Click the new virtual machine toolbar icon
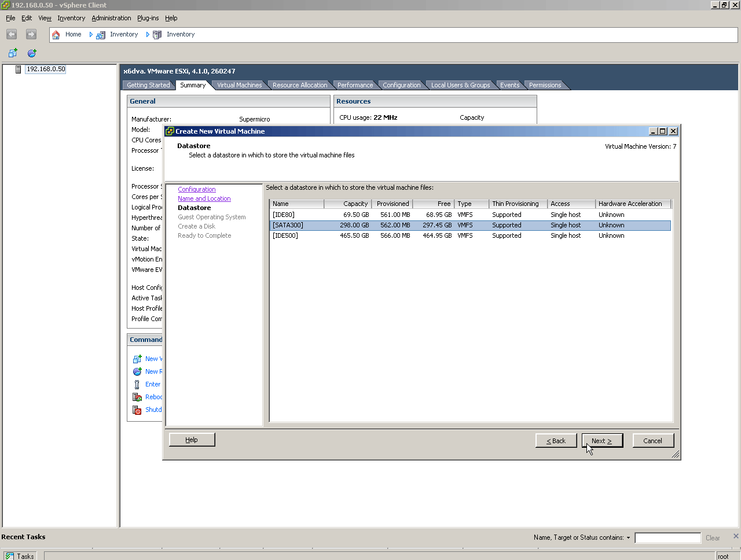 [x=13, y=53]
